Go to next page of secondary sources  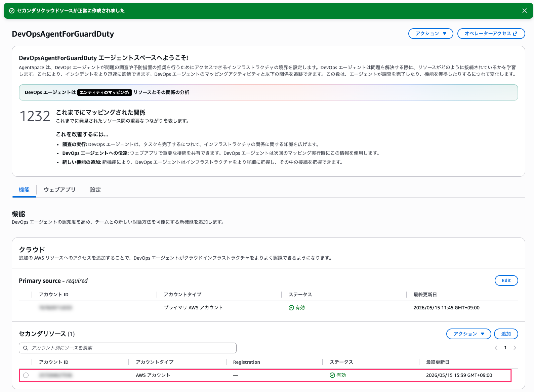coord(515,348)
